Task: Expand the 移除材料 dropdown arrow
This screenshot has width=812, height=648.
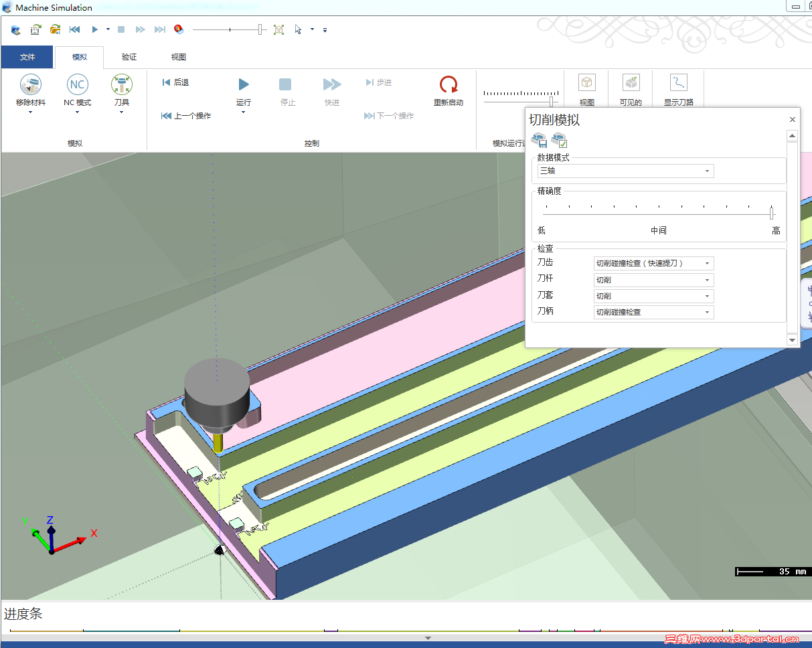Action: pos(31,112)
